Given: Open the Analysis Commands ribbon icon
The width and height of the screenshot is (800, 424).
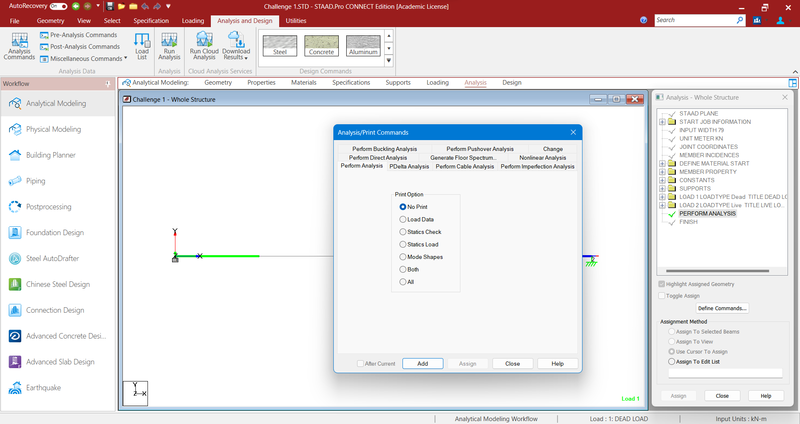Looking at the screenshot, I should 18,45.
